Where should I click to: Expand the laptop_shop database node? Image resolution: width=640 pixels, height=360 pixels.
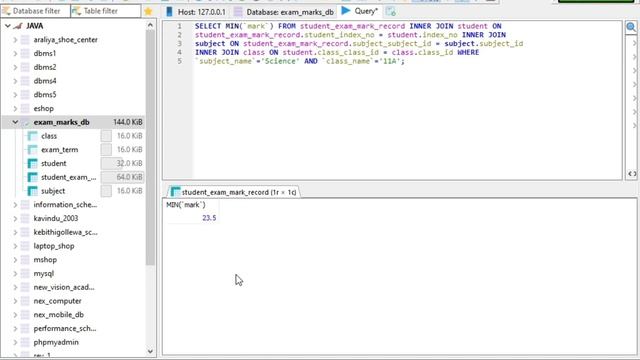pyautogui.click(x=15, y=246)
